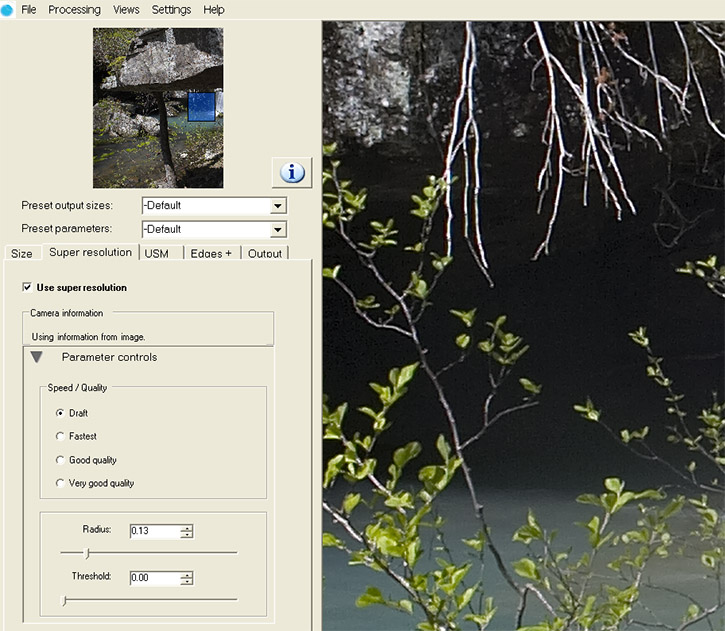
Task: Open the Processing menu
Action: (74, 10)
